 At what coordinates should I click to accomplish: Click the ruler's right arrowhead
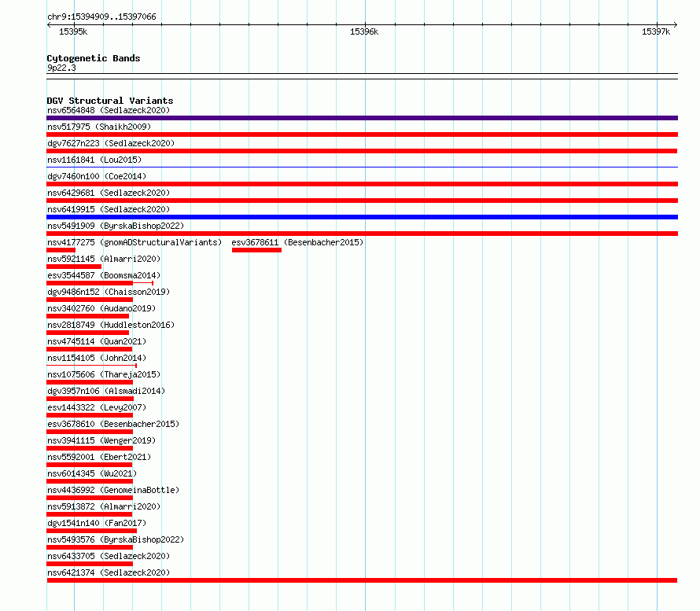(x=676, y=24)
